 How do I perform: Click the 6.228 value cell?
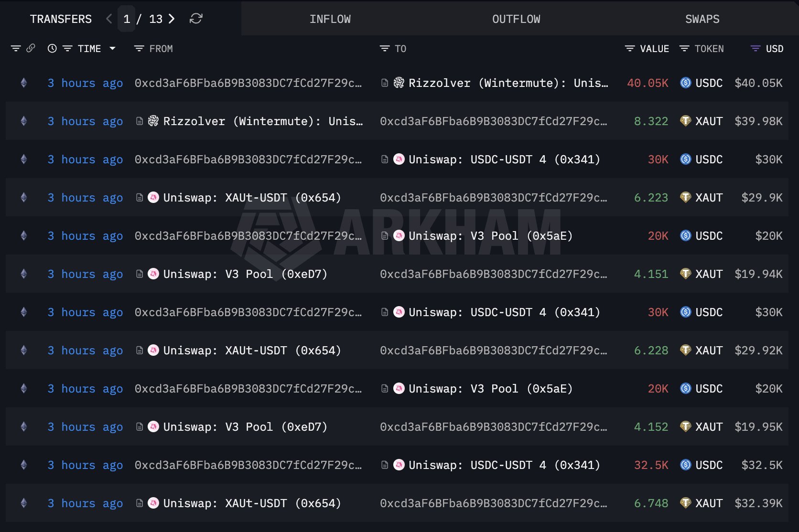[x=651, y=351]
